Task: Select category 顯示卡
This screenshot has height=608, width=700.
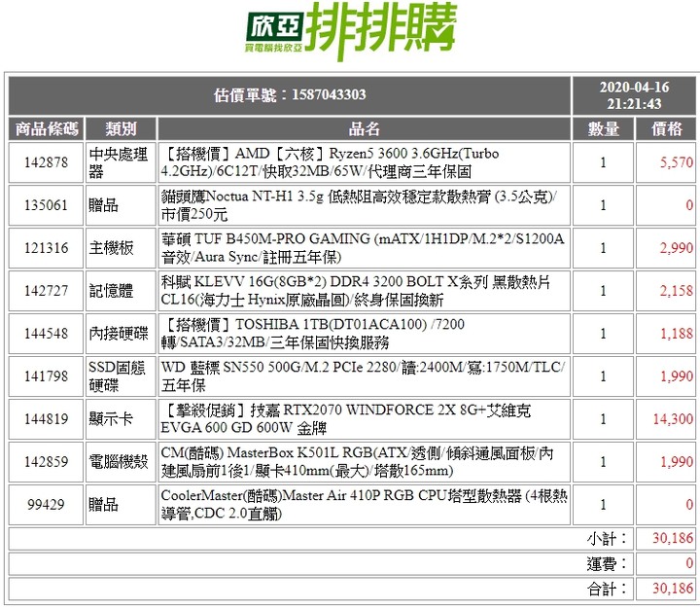Action: point(111,419)
